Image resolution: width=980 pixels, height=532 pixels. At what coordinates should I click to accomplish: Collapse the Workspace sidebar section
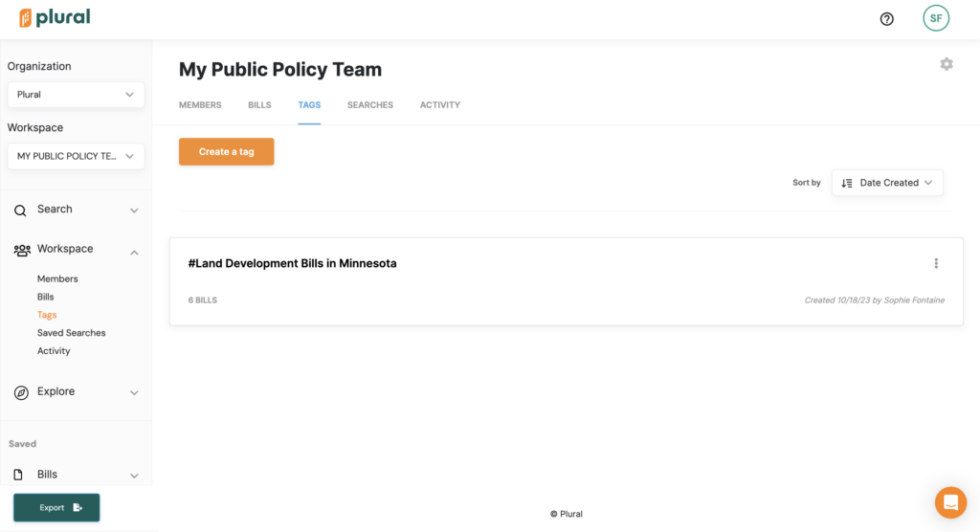point(134,251)
